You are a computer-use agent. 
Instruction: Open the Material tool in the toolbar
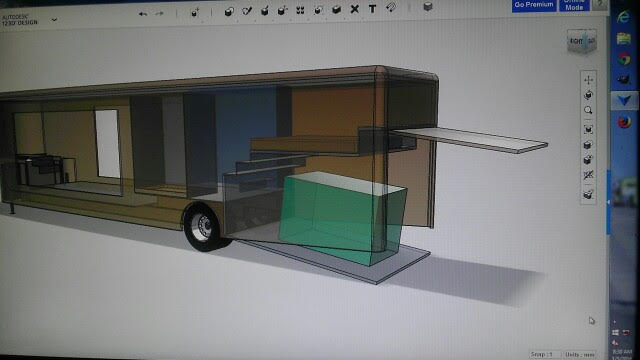click(427, 7)
